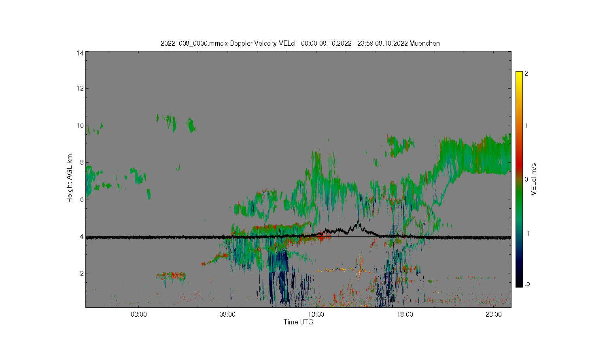
Task: Click the height tick label 10
Action: (x=80, y=125)
